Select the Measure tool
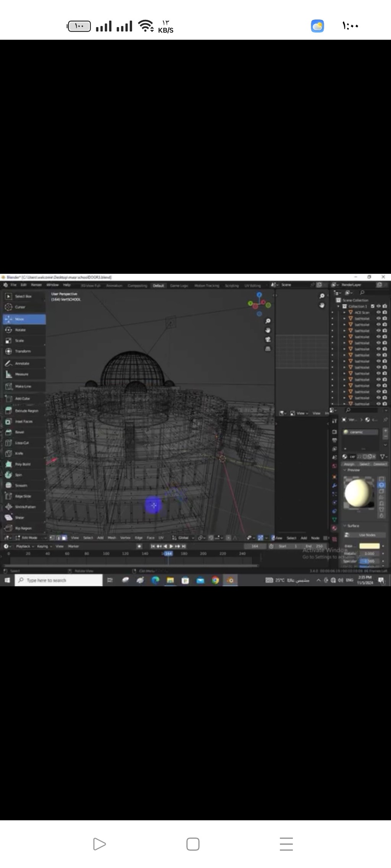Viewport: 391px width, 868px height. [24, 374]
